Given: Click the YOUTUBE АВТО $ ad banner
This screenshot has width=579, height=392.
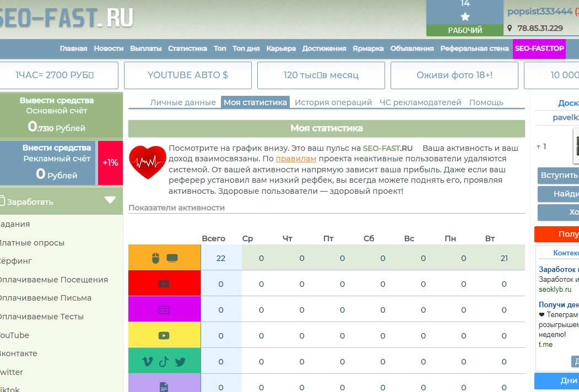Looking at the screenshot, I should pyautogui.click(x=188, y=75).
